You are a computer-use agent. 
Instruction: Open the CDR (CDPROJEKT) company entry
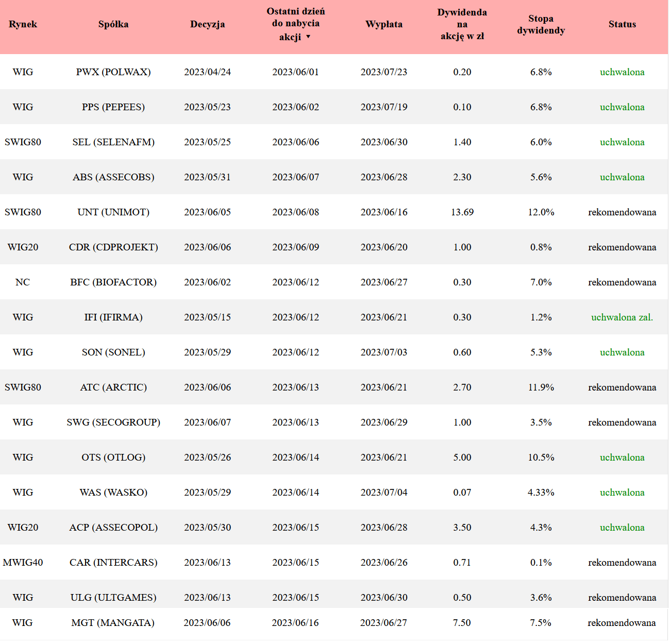(x=113, y=247)
